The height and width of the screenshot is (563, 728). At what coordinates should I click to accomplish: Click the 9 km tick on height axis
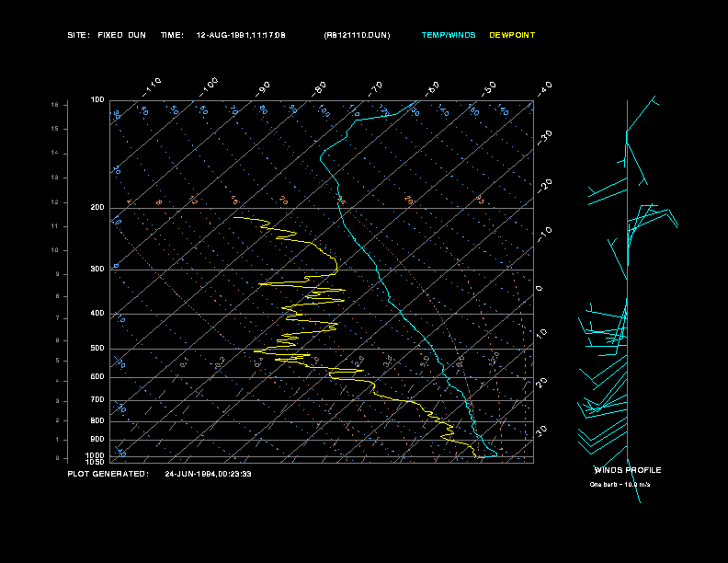click(x=58, y=274)
